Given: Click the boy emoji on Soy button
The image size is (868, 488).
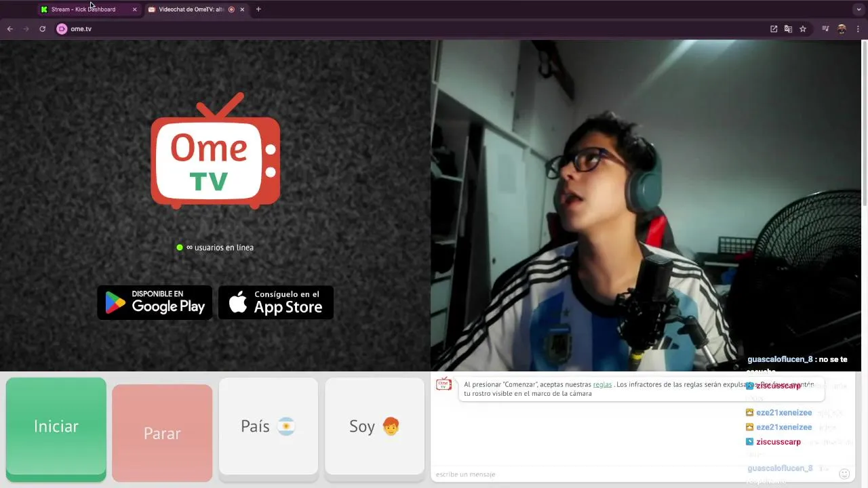Looking at the screenshot, I should 391,426.
